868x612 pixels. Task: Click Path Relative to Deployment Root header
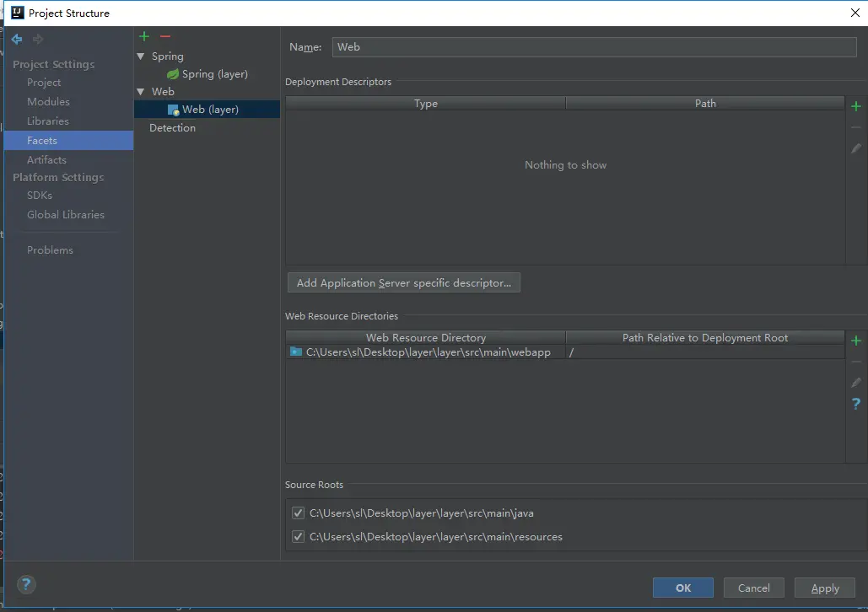[x=705, y=337]
